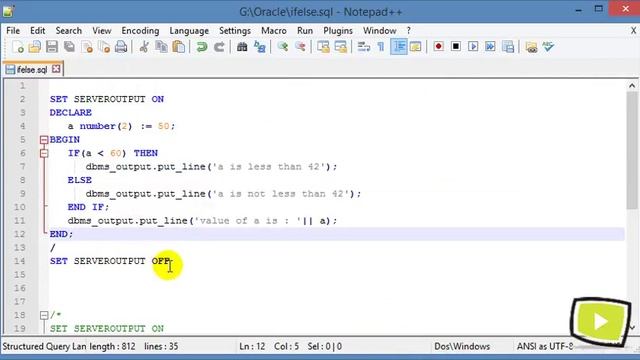
Task: Open the Language menu
Action: coord(189,31)
